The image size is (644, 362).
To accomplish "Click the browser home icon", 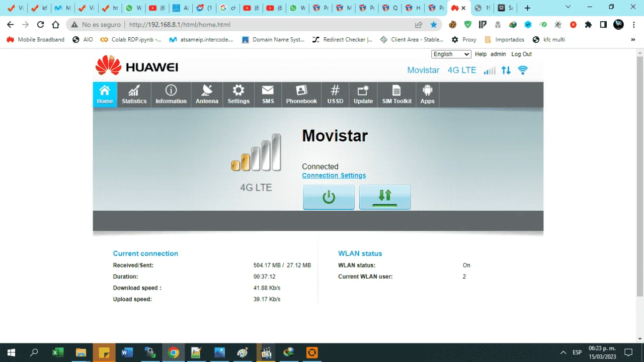I will pos(56,24).
